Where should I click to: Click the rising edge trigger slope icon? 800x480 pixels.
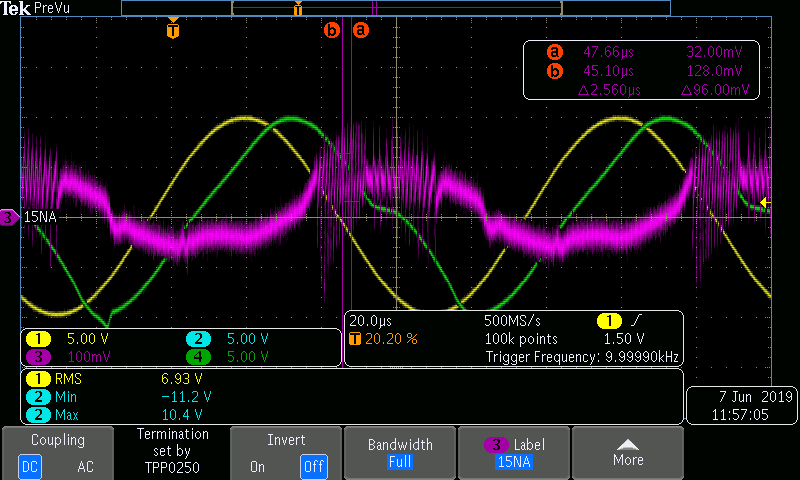tap(636, 321)
